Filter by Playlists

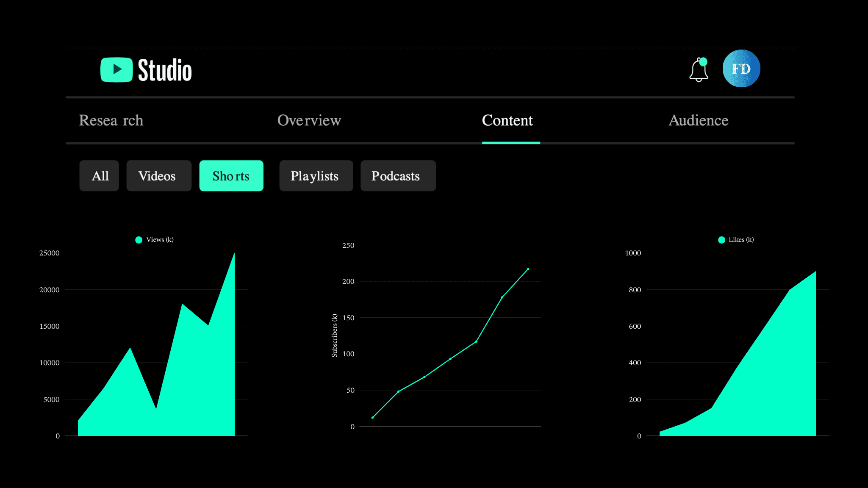(x=316, y=176)
